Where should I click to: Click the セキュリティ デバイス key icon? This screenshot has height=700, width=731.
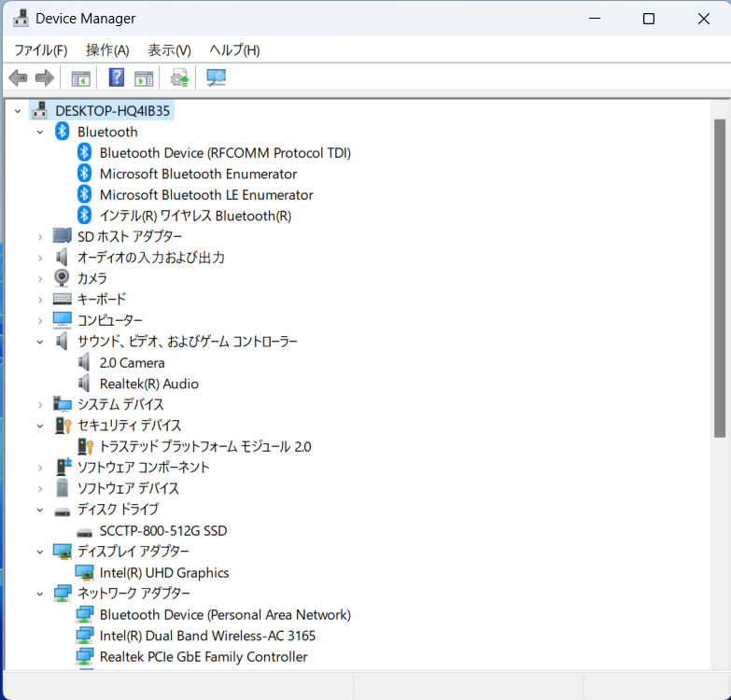(x=63, y=425)
